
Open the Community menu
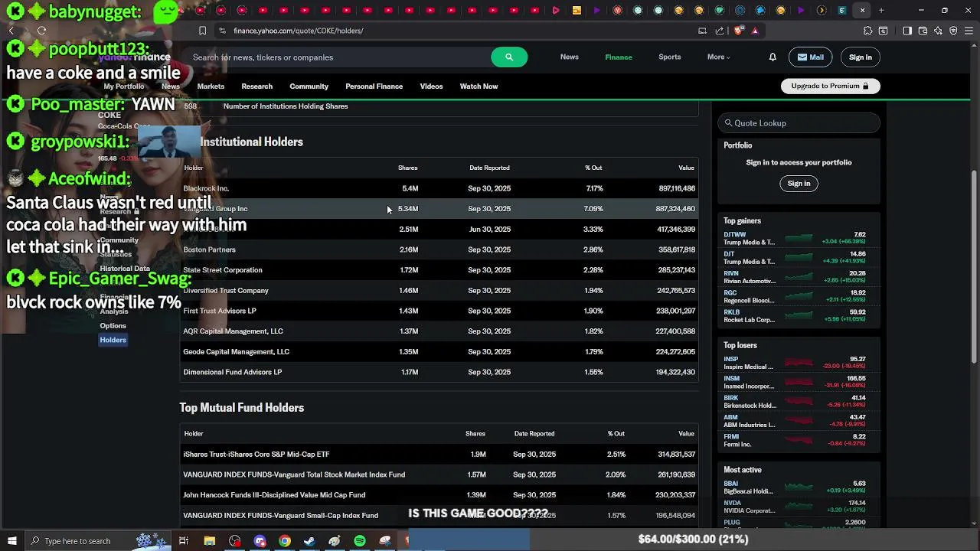pyautogui.click(x=309, y=86)
